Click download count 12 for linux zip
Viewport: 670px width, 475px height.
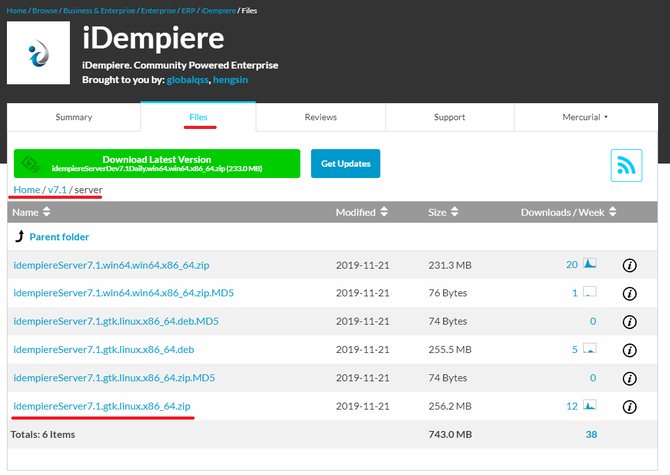[572, 406]
